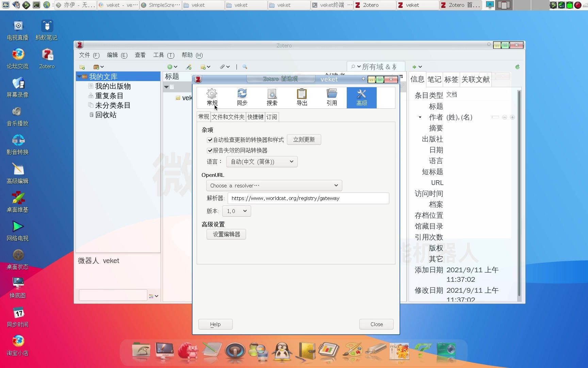Open the Choose a resolver dropdown
The height and width of the screenshot is (368, 588).
click(274, 185)
